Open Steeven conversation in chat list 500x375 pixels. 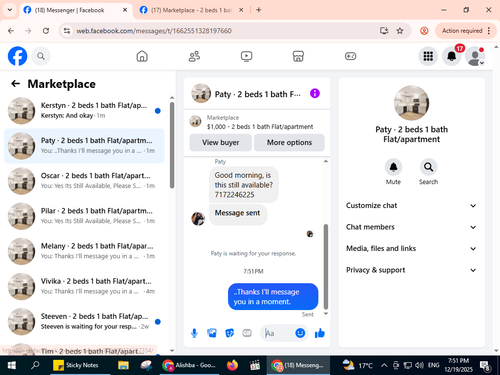(84, 321)
